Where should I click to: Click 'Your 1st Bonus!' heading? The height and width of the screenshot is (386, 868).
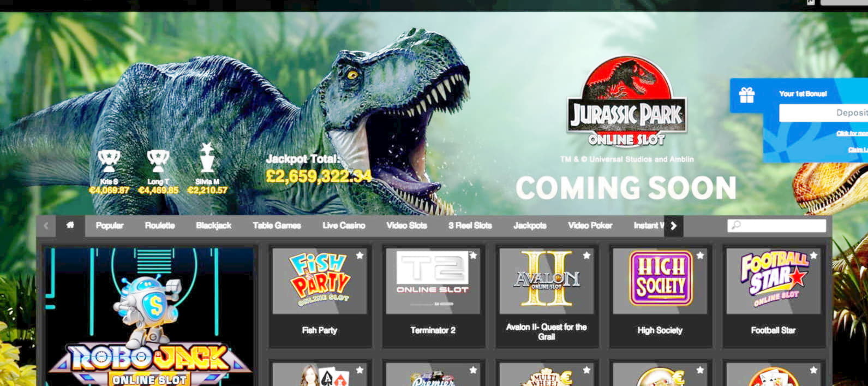(x=803, y=94)
